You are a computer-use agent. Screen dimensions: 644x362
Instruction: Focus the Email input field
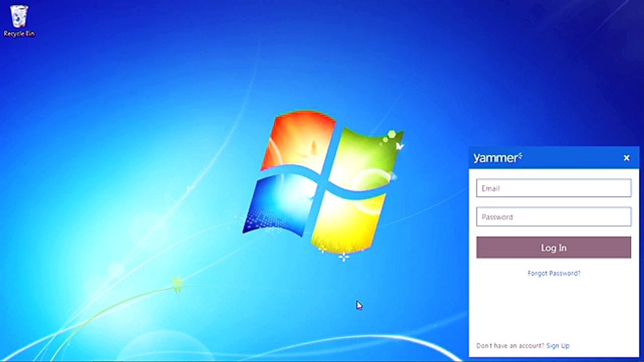pyautogui.click(x=553, y=188)
